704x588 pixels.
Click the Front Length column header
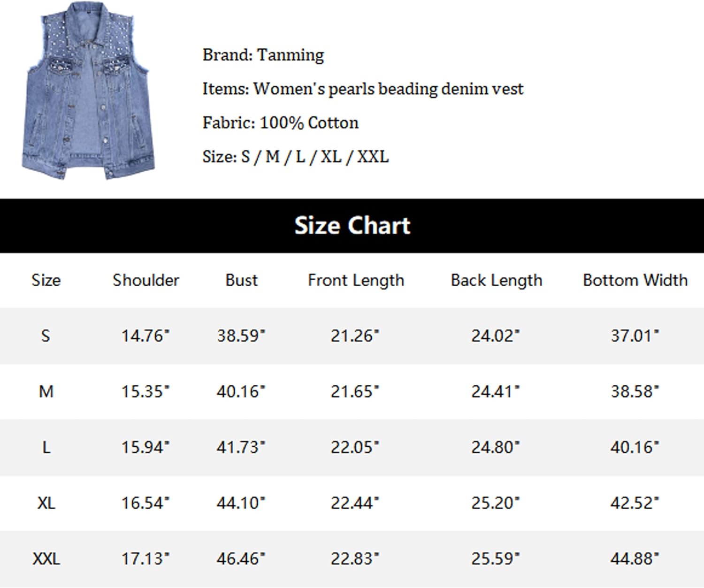tap(356, 281)
